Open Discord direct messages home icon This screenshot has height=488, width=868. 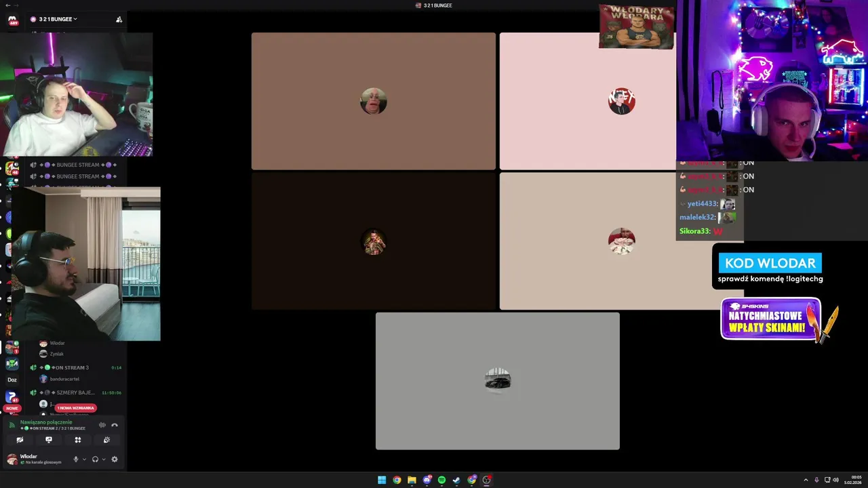12,20
